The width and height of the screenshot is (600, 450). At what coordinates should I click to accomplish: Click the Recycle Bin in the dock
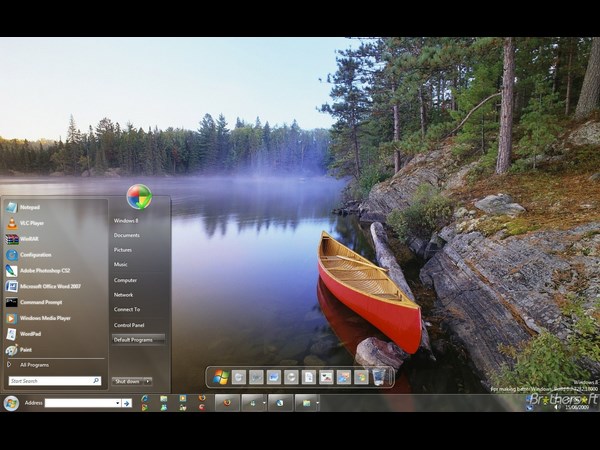tap(378, 377)
